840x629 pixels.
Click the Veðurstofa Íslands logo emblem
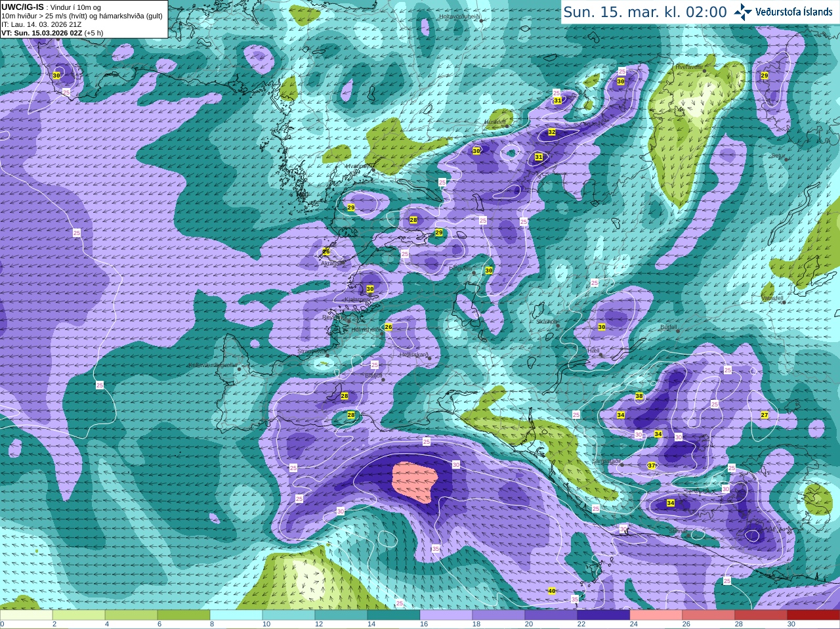click(742, 12)
